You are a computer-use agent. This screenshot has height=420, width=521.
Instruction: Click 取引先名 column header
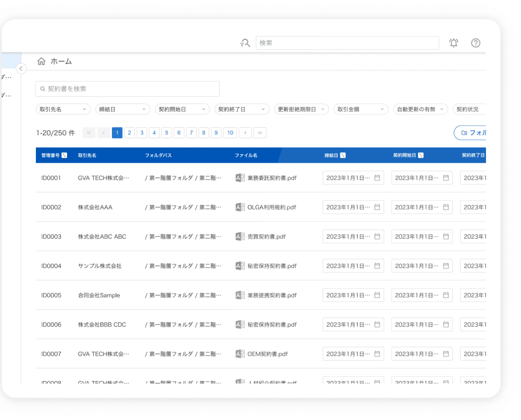point(87,156)
